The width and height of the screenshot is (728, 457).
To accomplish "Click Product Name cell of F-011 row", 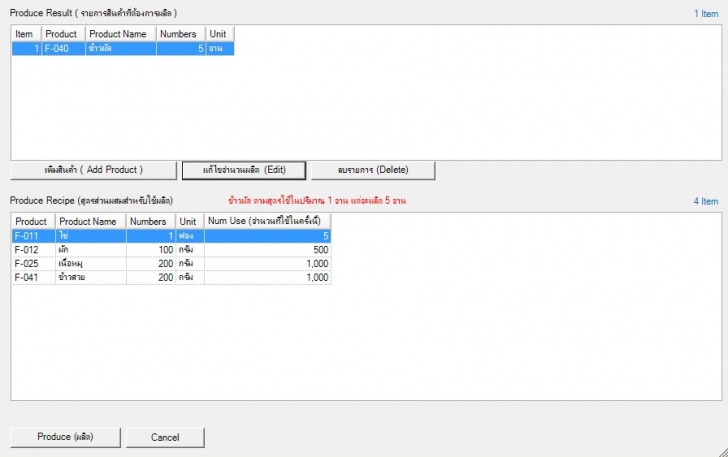I will pos(91,236).
